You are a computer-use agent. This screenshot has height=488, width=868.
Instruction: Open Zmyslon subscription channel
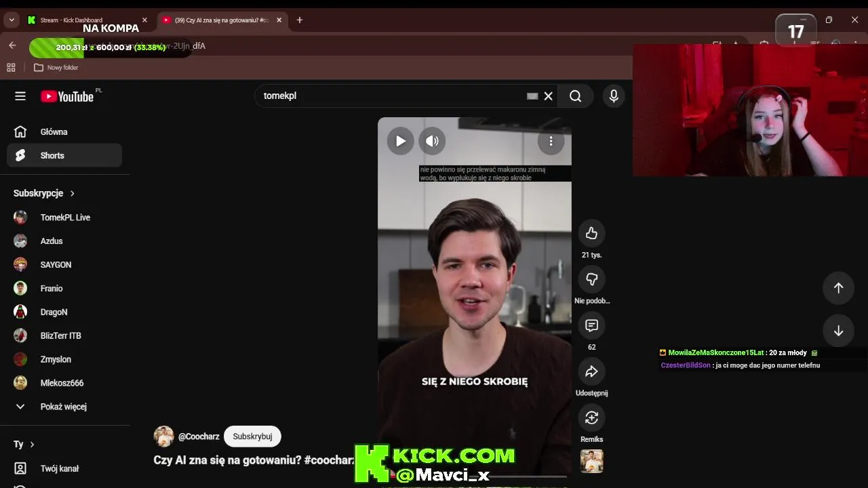point(64,359)
